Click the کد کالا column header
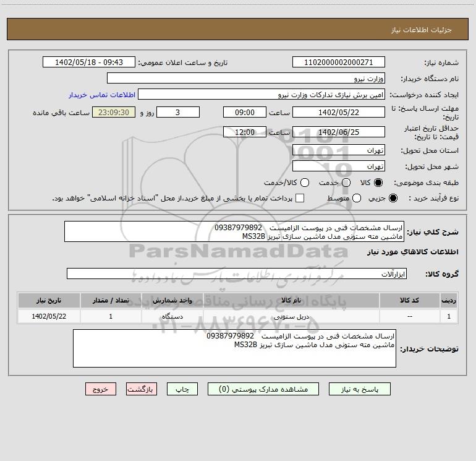 pos(409,301)
